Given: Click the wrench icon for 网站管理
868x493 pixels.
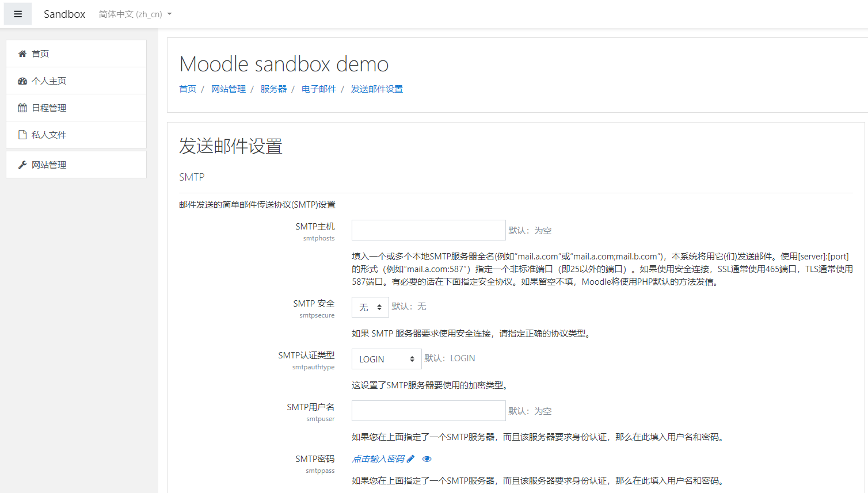Looking at the screenshot, I should (22, 165).
